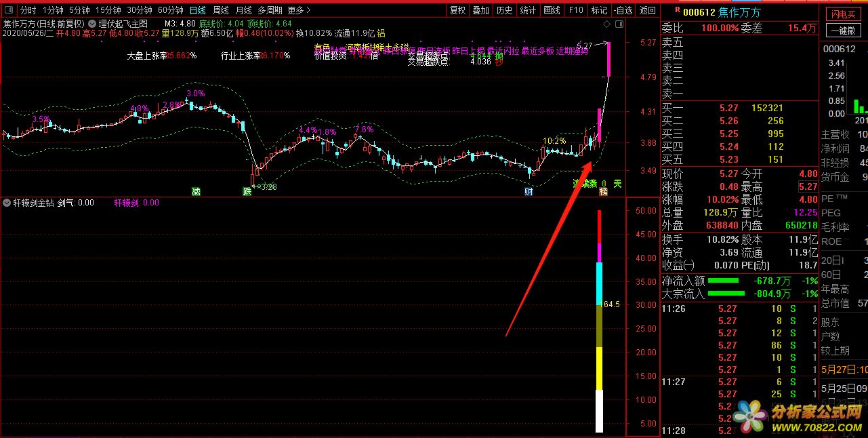Click the 5.27 high price label on chart
The image size is (868, 438).
point(585,45)
